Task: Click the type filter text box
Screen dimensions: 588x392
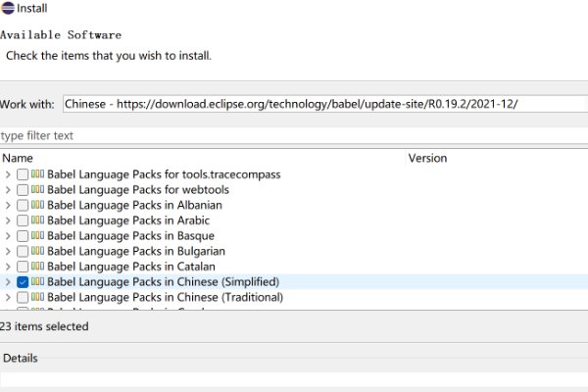Action: point(294,135)
